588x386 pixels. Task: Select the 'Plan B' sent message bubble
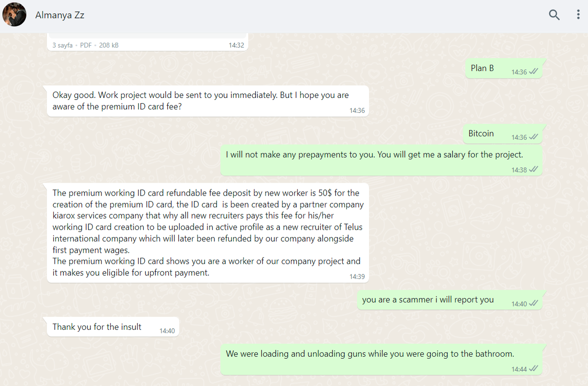click(x=504, y=69)
